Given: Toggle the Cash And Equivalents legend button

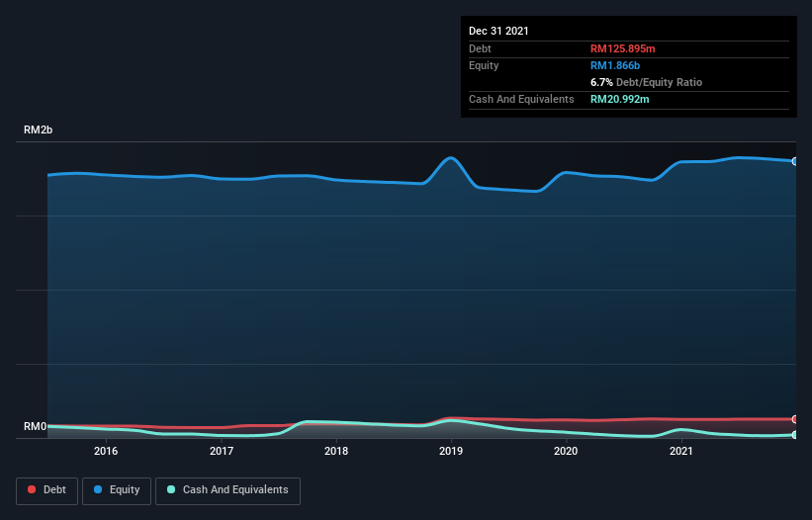Looking at the screenshot, I should (x=227, y=490).
